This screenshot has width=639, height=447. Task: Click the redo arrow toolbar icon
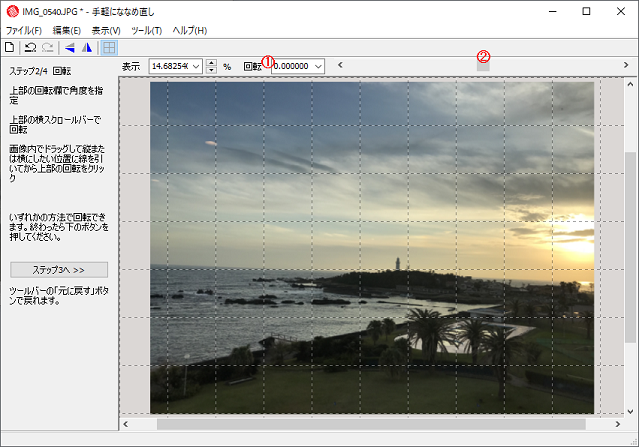[x=47, y=47]
